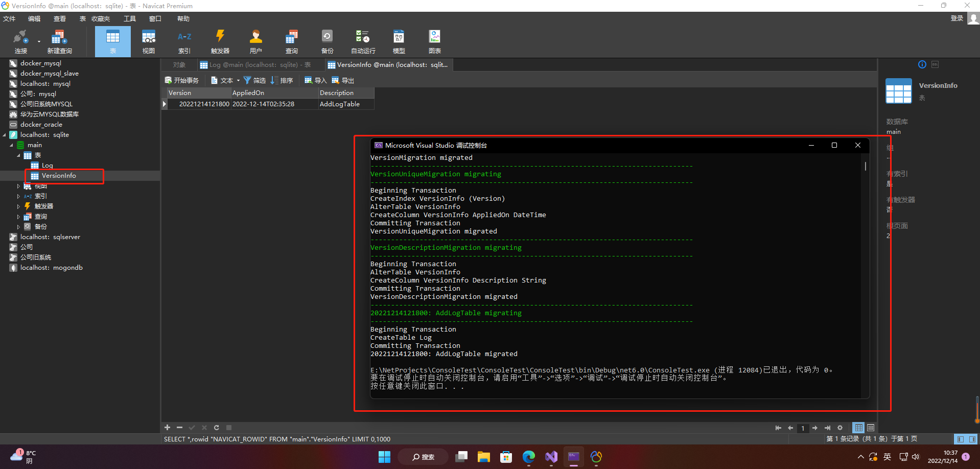Go to the first record page

[778, 428]
